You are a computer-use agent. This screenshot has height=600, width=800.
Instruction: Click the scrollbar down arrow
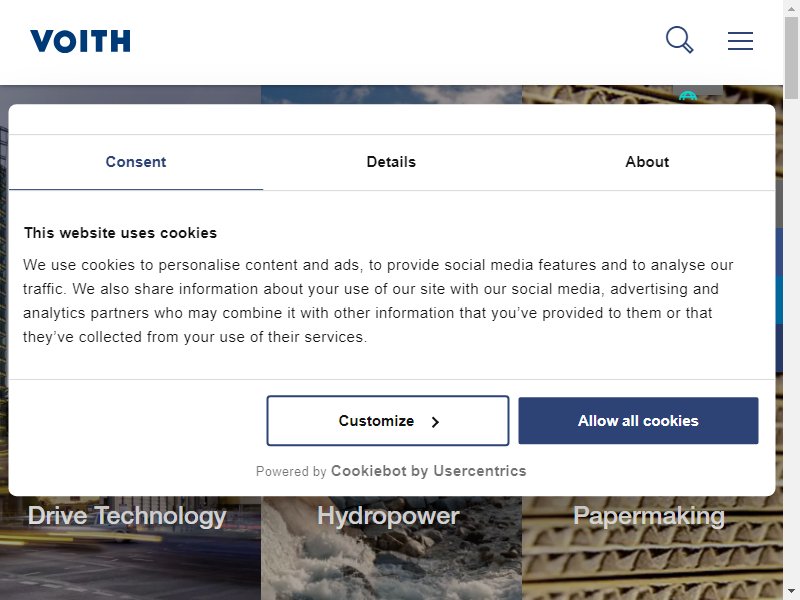tap(791, 592)
